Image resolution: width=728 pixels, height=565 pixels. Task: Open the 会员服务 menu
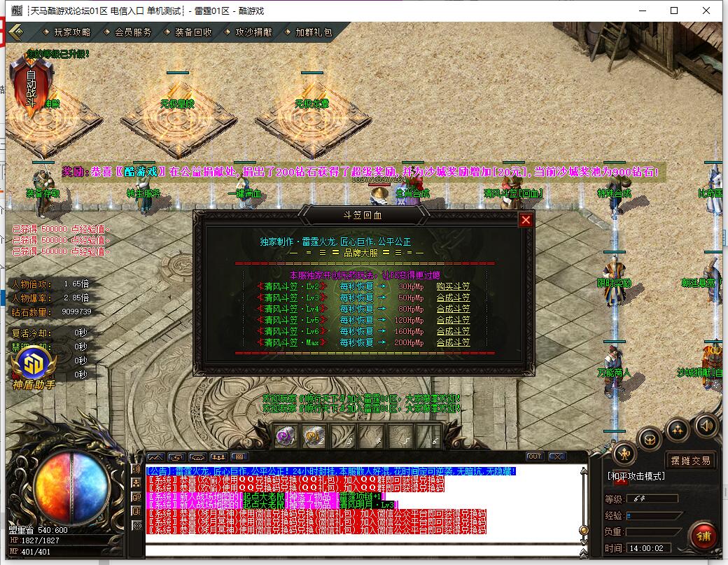click(132, 32)
